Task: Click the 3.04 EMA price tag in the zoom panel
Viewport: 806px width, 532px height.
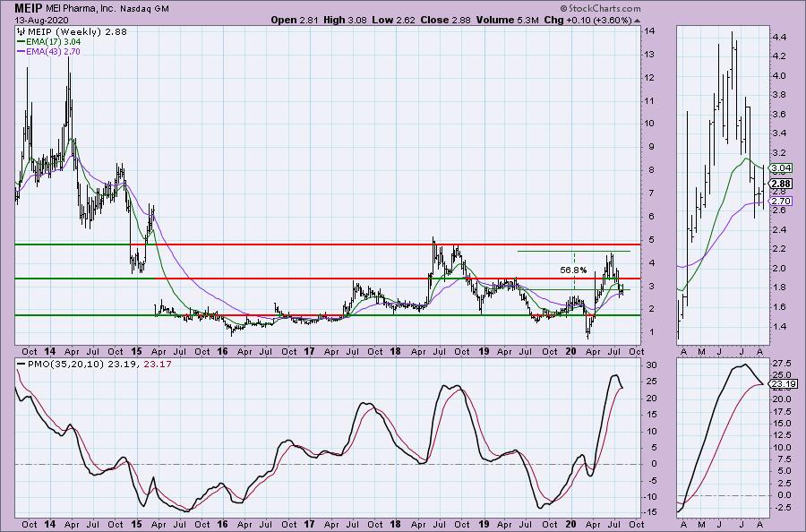Action: (x=781, y=168)
